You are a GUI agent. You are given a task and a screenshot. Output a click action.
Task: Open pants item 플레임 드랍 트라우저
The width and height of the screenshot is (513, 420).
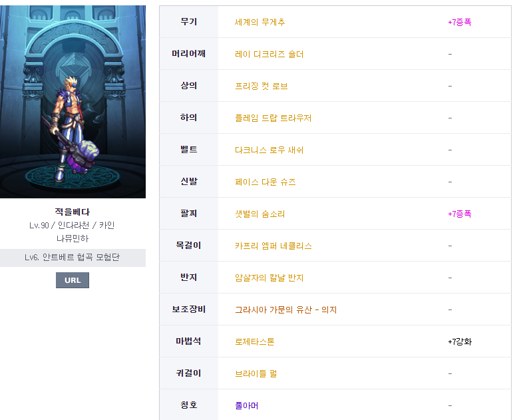coord(273,118)
